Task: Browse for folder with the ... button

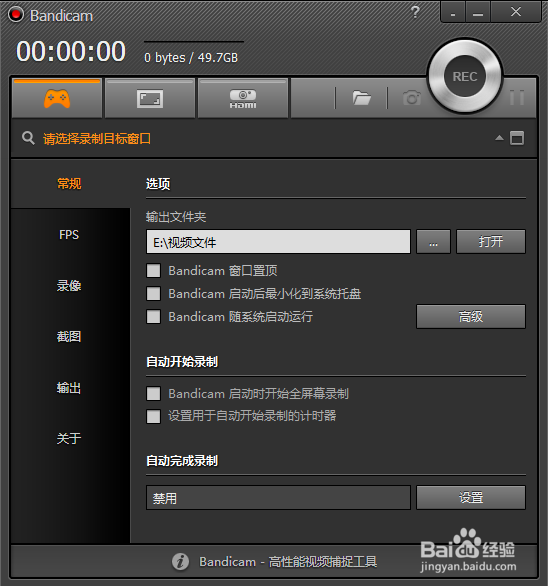Action: (x=434, y=242)
